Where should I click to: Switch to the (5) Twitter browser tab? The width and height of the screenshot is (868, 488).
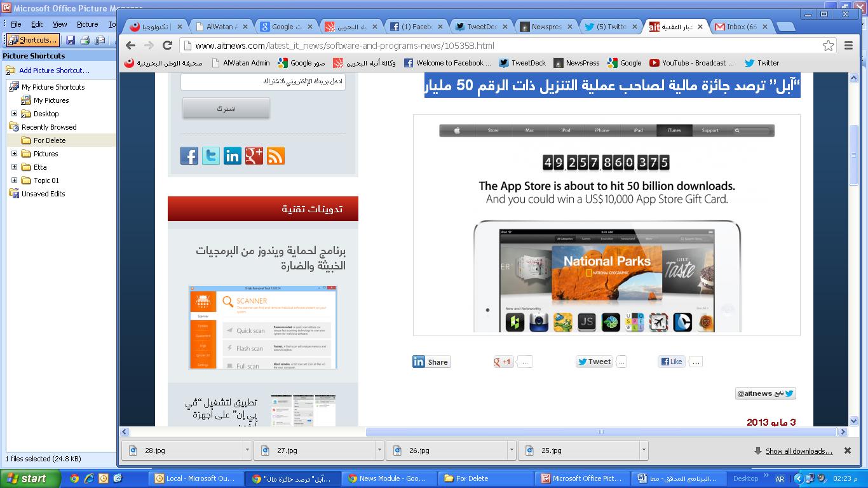pos(610,27)
